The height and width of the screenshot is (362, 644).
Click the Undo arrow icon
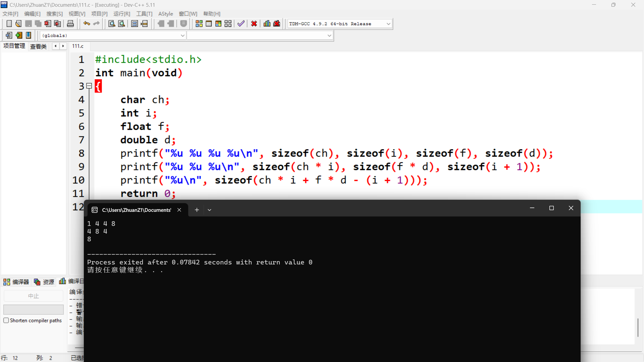(x=87, y=24)
